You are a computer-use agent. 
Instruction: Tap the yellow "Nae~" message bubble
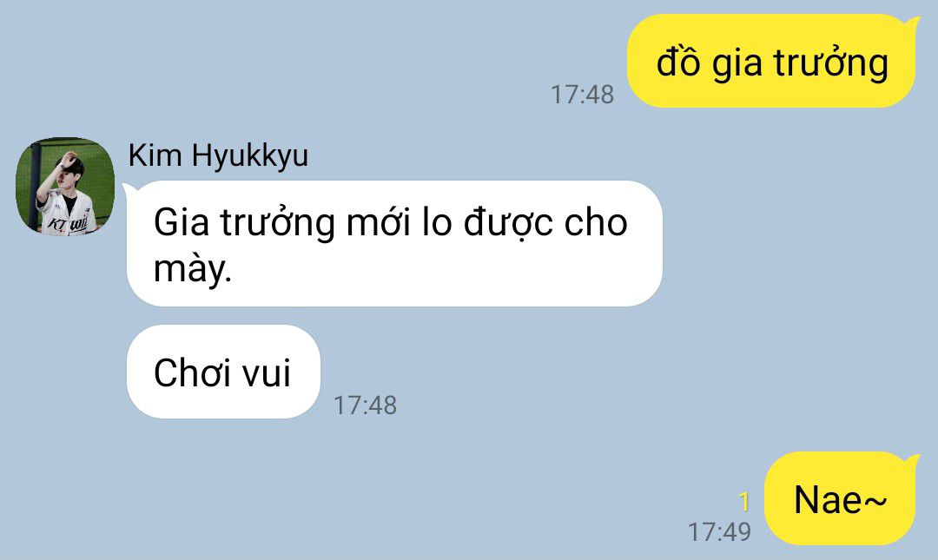click(x=842, y=498)
